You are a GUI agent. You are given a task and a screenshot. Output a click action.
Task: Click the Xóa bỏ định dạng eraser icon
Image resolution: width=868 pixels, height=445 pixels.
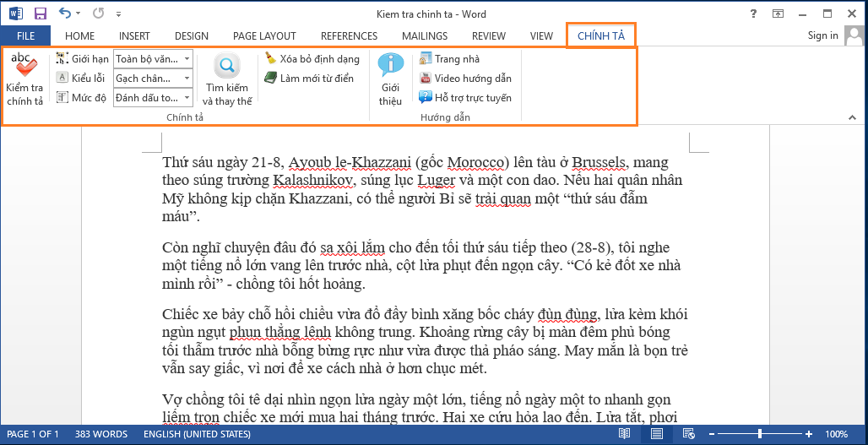(270, 59)
